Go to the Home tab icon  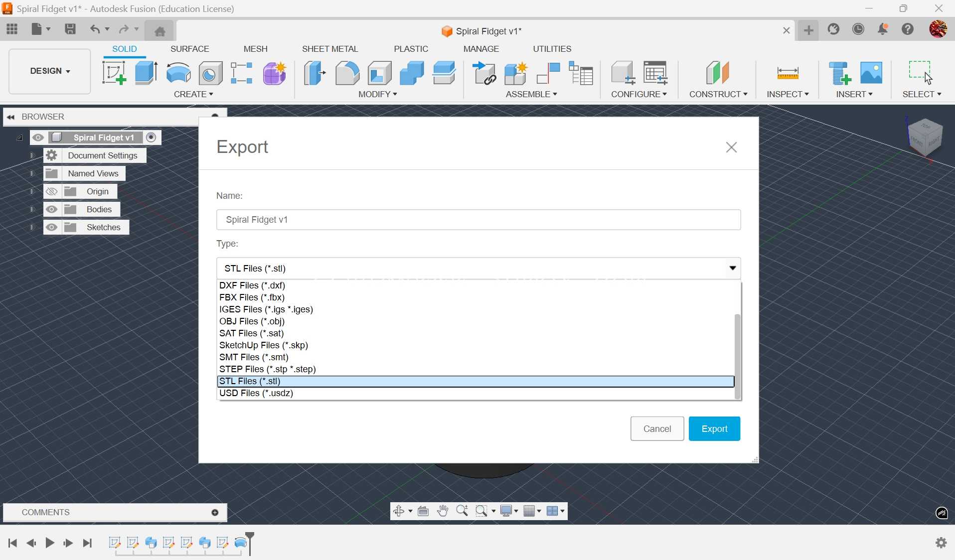click(x=160, y=31)
